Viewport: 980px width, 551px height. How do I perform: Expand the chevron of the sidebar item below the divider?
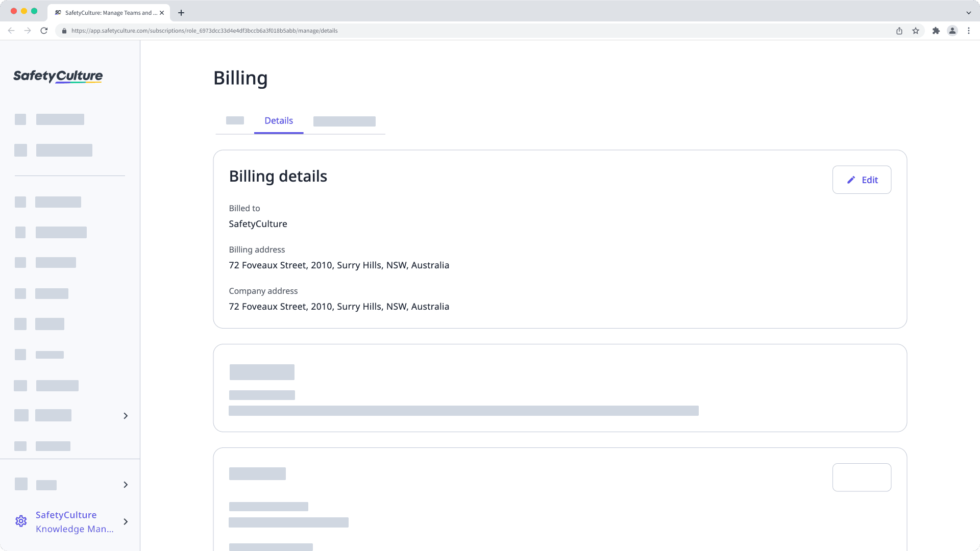(x=126, y=485)
